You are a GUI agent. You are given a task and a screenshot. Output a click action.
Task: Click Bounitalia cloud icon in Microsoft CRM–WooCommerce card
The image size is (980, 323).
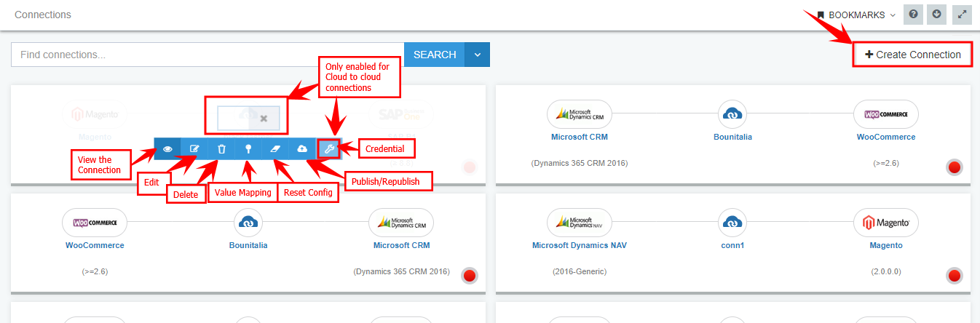pos(732,114)
